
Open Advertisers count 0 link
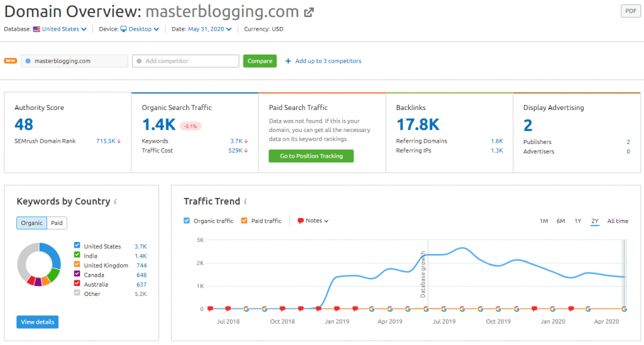tap(628, 151)
